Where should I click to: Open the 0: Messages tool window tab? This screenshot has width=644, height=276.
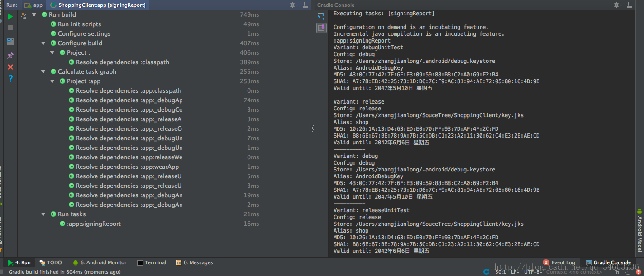195,262
